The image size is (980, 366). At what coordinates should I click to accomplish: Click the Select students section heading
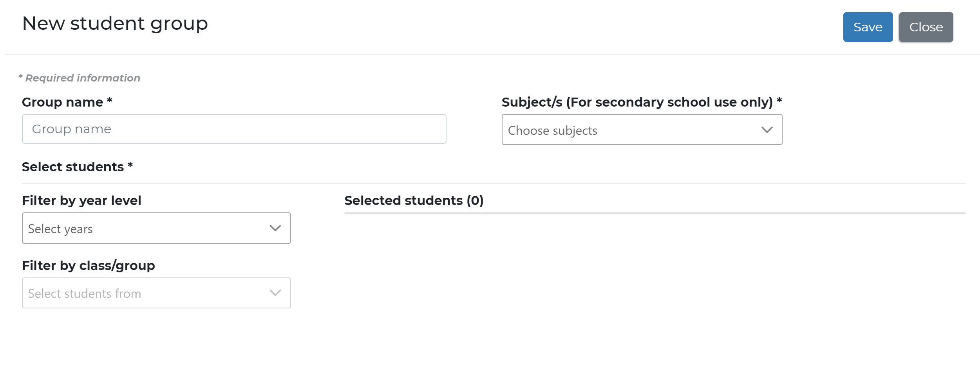73,167
